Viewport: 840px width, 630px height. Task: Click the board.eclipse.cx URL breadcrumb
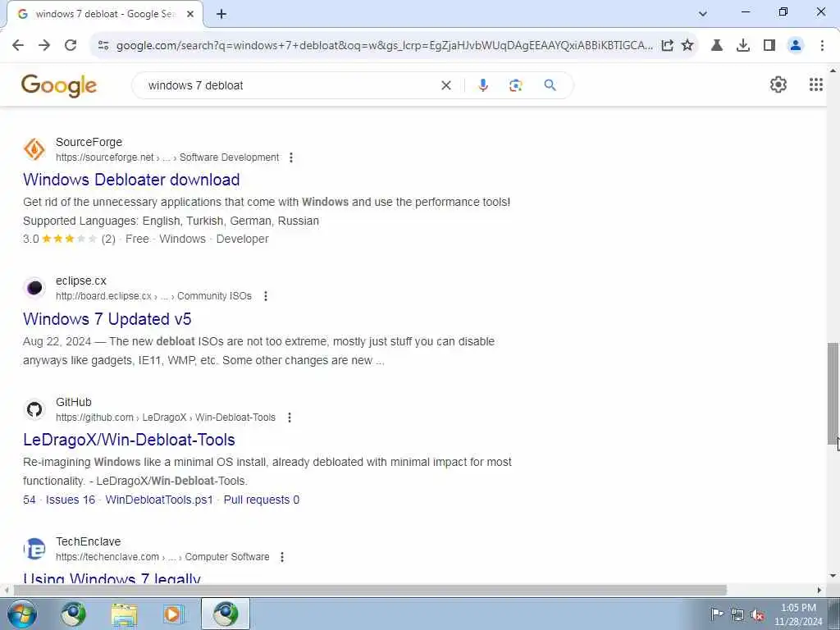coord(153,296)
